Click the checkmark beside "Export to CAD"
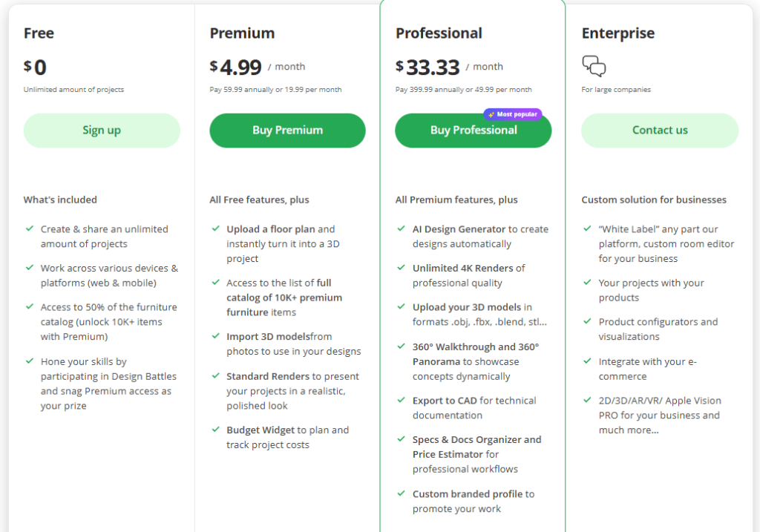 (402, 401)
